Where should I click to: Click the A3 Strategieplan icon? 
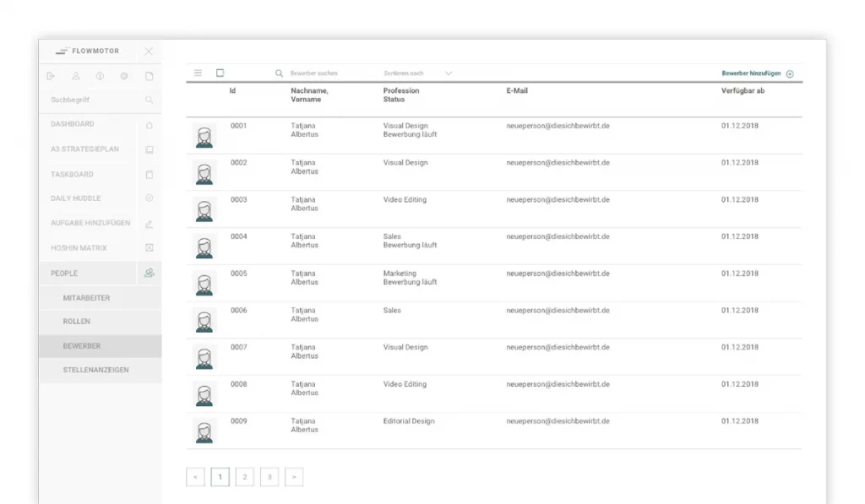[149, 149]
